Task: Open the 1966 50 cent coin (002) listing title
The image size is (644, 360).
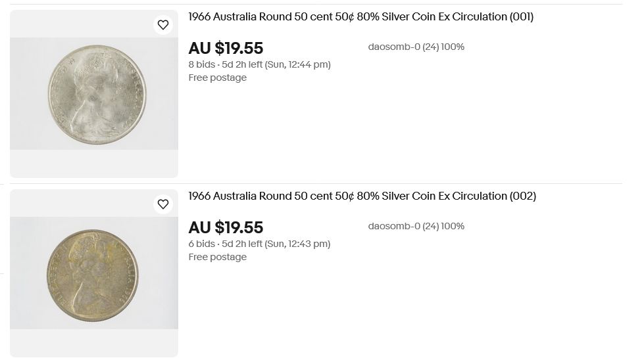Action: [362, 196]
